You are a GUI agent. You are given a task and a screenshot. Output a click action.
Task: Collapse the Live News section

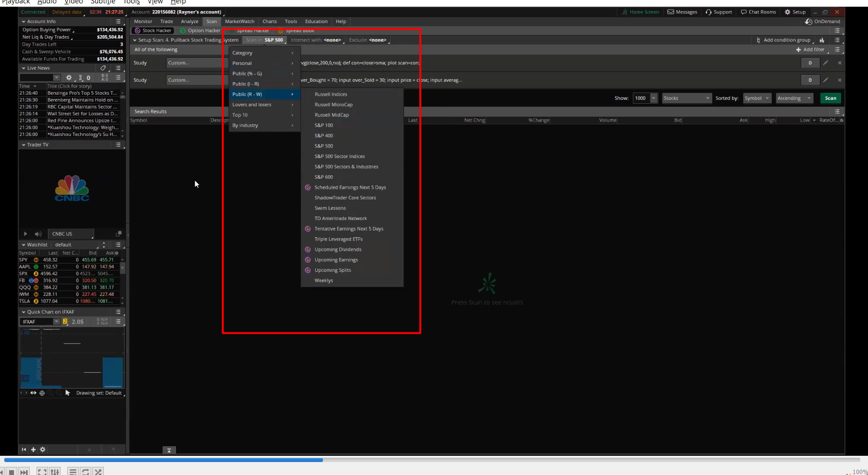(24, 68)
